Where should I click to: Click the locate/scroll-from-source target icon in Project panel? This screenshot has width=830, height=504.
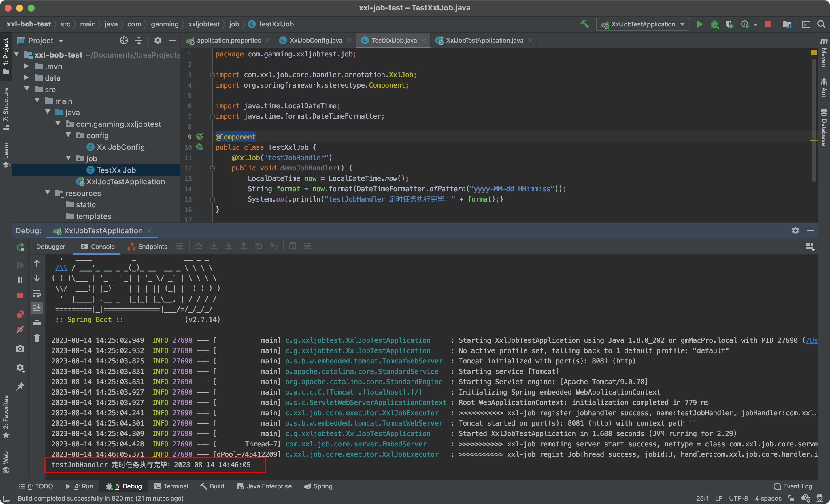124,40
